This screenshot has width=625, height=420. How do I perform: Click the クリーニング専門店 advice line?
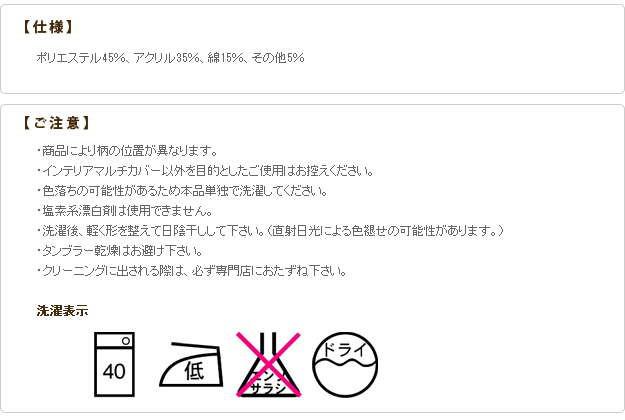click(x=191, y=271)
